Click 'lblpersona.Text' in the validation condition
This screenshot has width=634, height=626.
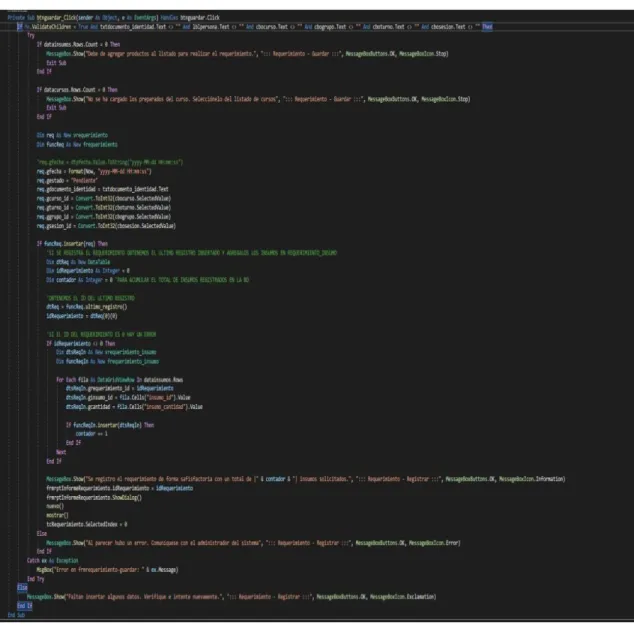coord(211,27)
